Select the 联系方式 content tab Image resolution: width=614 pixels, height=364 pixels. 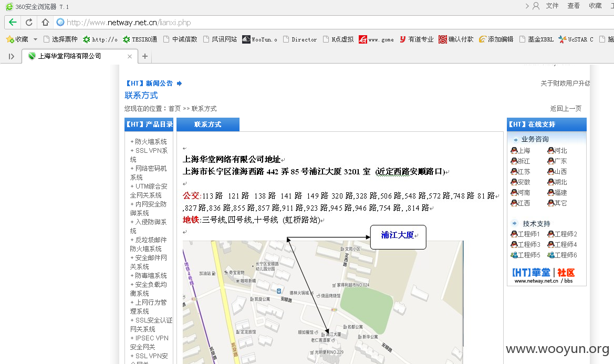point(208,124)
